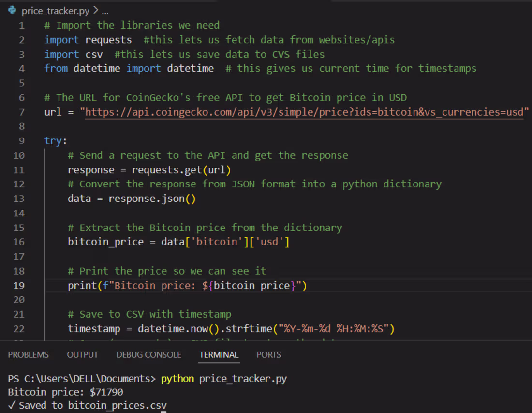Click comment '# Save to CSV with timestamp'
This screenshot has width=532, height=413.
(x=149, y=314)
